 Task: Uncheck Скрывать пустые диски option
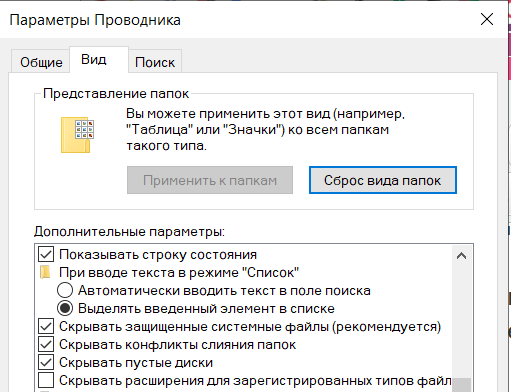[x=46, y=362]
